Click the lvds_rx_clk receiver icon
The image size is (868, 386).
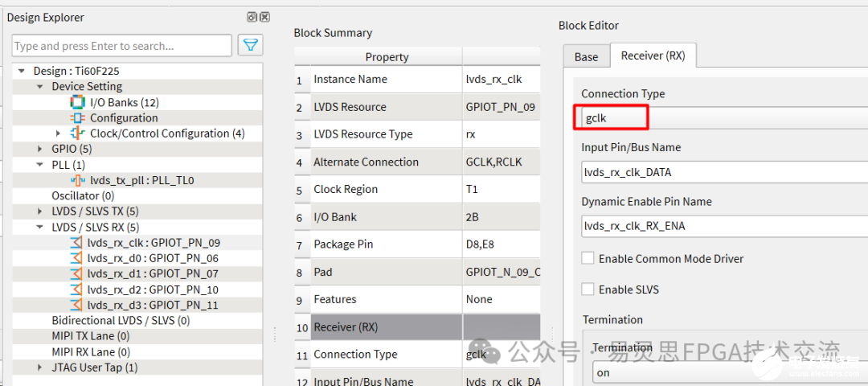point(76,243)
